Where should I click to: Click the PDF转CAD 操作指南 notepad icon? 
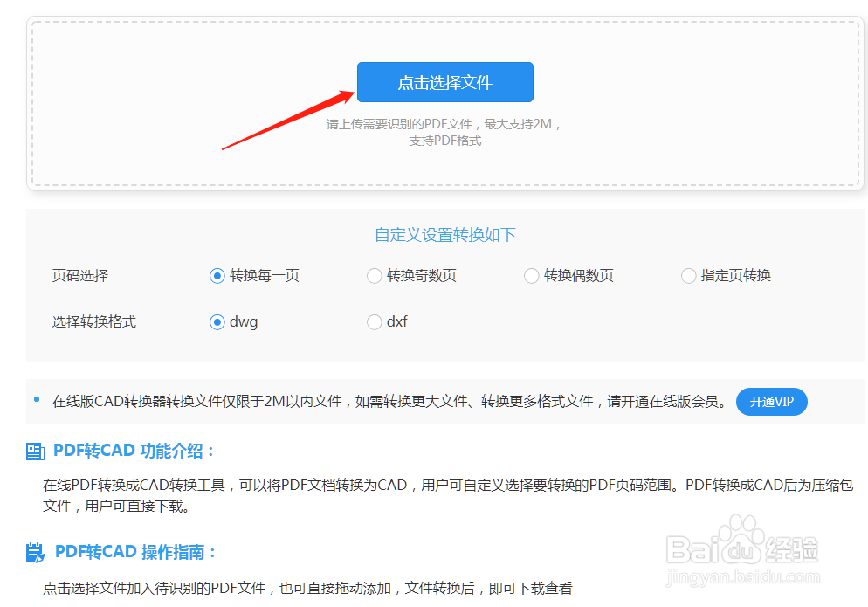coord(36,552)
